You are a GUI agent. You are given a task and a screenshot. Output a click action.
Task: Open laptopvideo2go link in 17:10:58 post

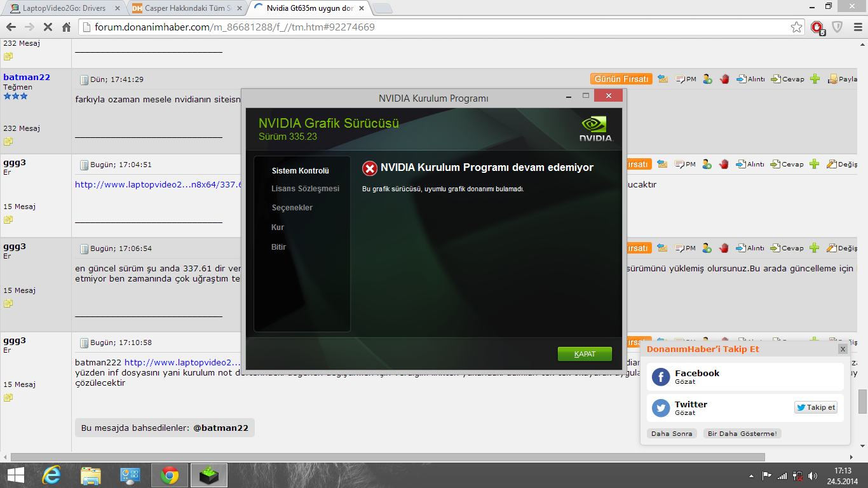[182, 362]
